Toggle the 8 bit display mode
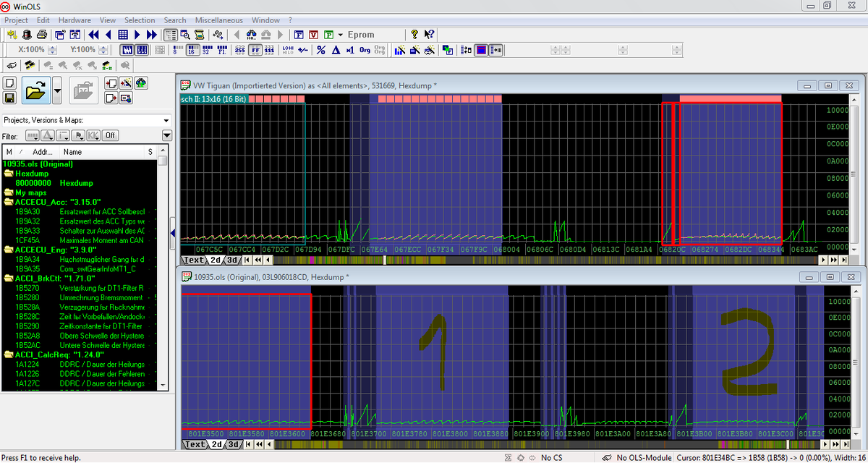This screenshot has width=868, height=463. (177, 50)
